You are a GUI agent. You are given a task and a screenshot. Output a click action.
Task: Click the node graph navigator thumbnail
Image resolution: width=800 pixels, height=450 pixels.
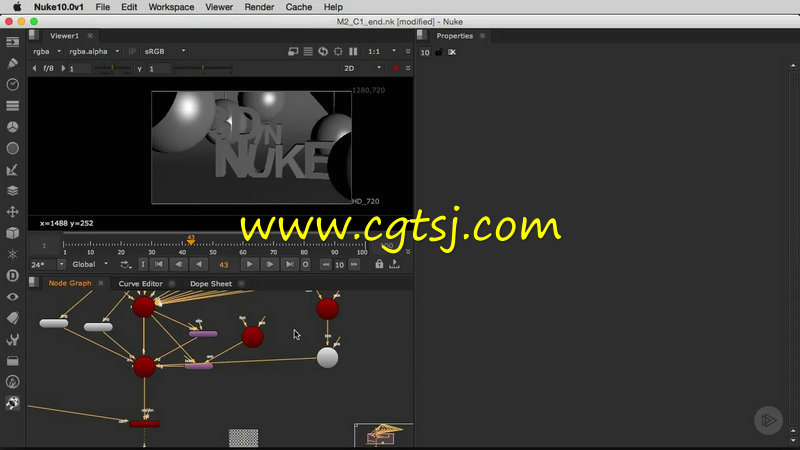click(x=384, y=435)
